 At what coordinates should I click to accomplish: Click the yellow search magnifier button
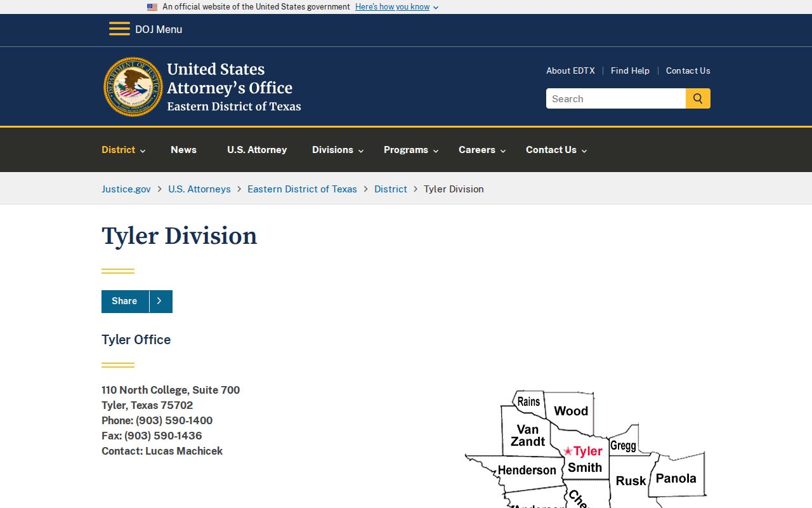click(x=698, y=98)
